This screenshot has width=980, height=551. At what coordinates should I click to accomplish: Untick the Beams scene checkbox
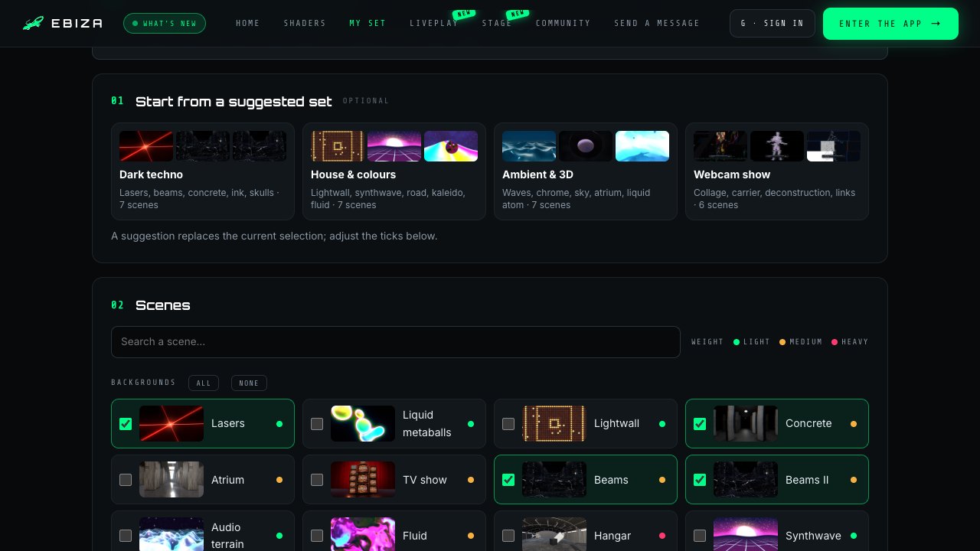[x=508, y=480]
